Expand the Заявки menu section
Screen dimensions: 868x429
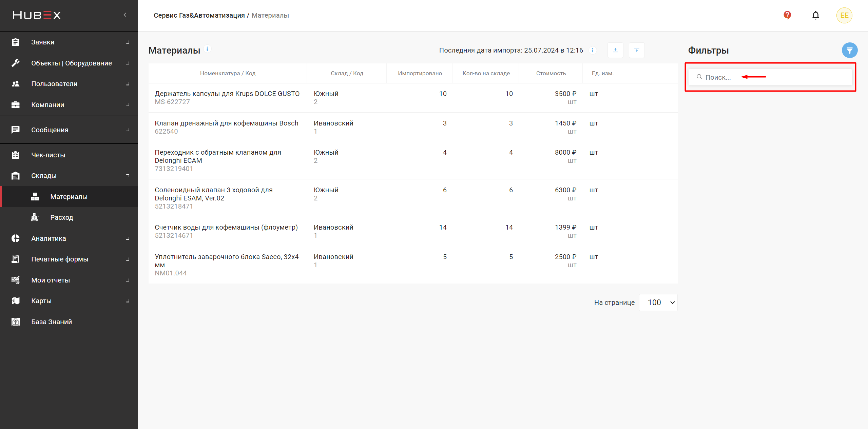tap(128, 42)
